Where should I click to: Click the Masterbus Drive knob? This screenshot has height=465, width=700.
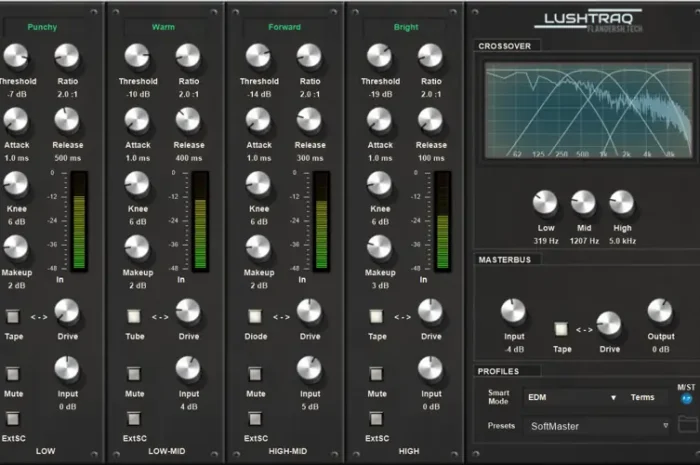tap(609, 324)
